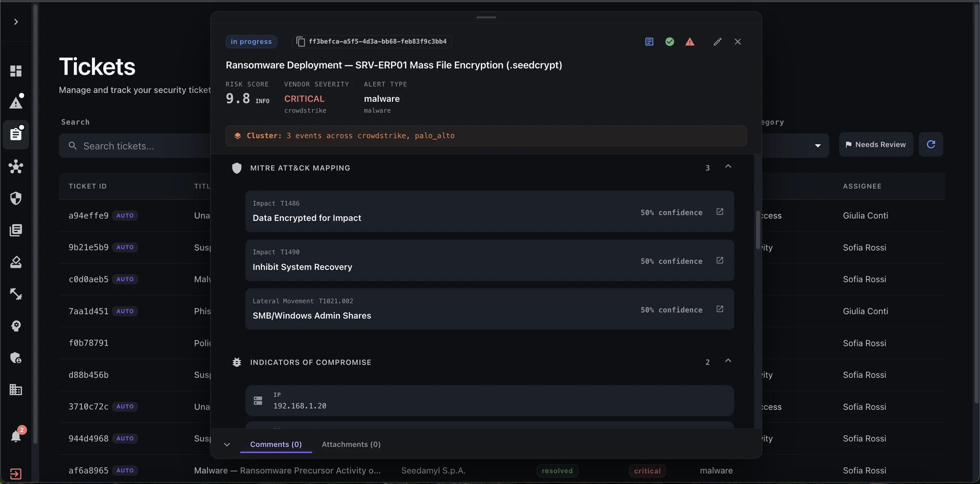This screenshot has height=484, width=980.
Task: Expand the sidebar with the chevron arrow
Action: pyautogui.click(x=16, y=22)
